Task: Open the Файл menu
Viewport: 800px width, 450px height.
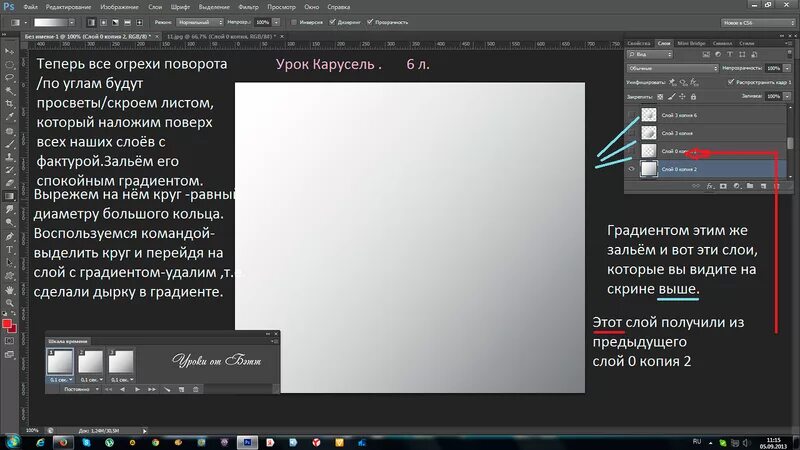Action: pos(30,7)
